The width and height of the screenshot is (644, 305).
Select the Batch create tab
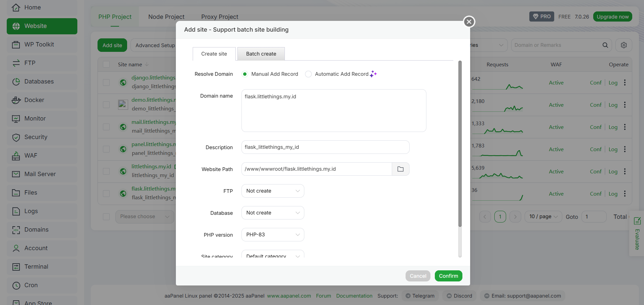coord(261,54)
